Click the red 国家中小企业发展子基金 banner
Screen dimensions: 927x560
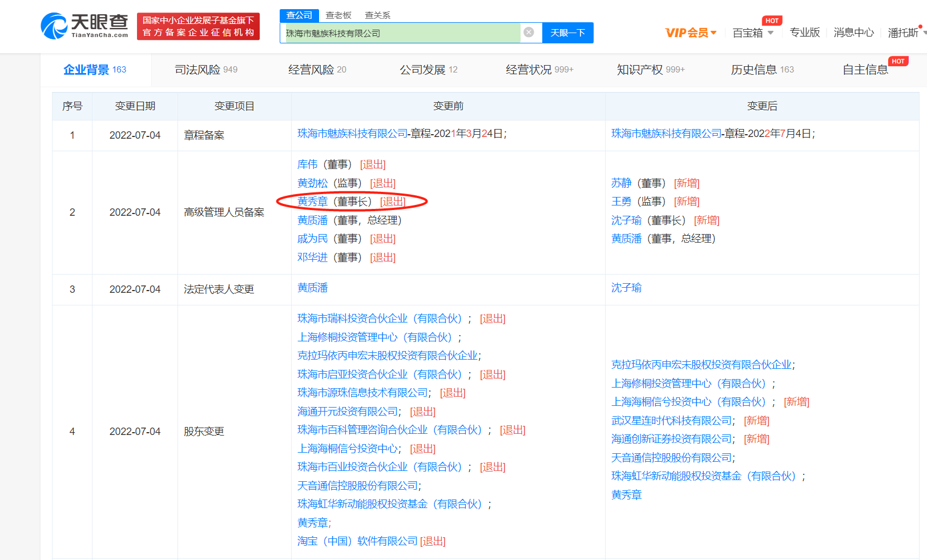point(198,26)
